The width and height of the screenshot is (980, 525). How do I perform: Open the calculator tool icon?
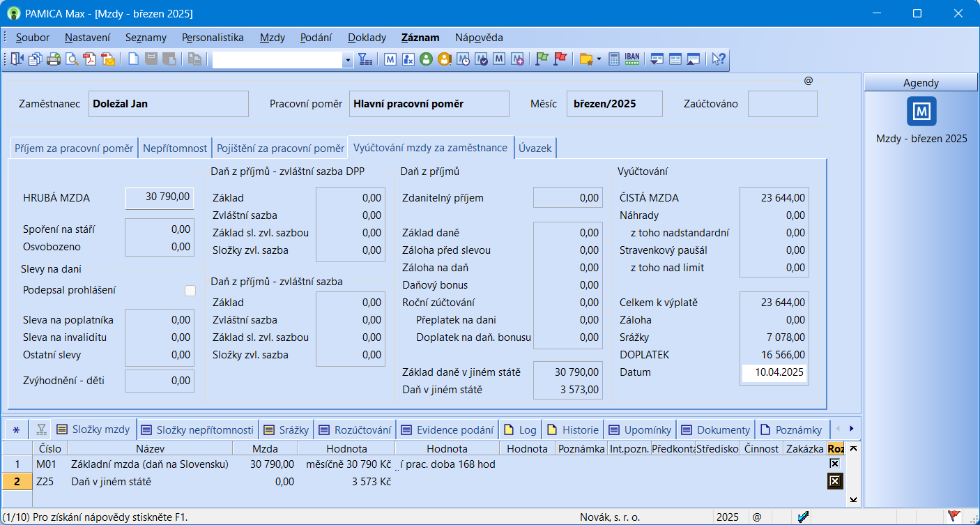coord(614,60)
